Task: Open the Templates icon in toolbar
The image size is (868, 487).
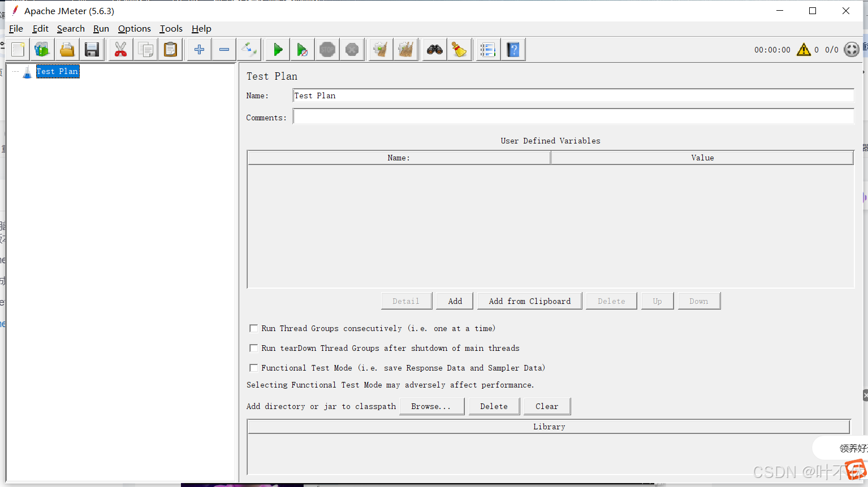Action: click(x=42, y=50)
